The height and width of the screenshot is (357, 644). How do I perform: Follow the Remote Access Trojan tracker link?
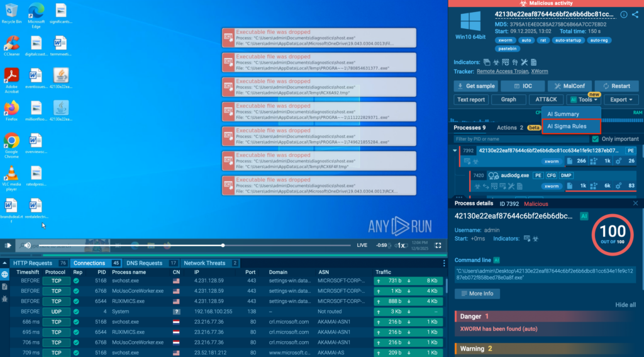[x=502, y=72]
